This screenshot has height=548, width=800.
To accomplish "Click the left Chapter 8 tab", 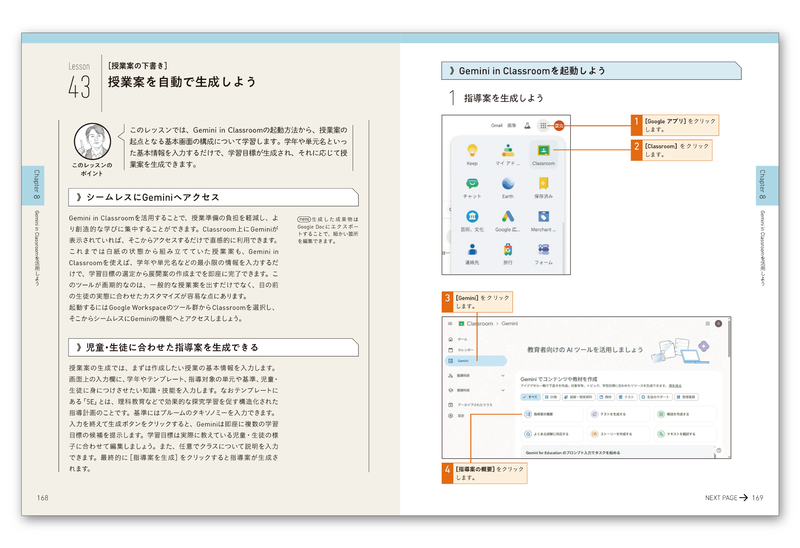I will tap(35, 185).
